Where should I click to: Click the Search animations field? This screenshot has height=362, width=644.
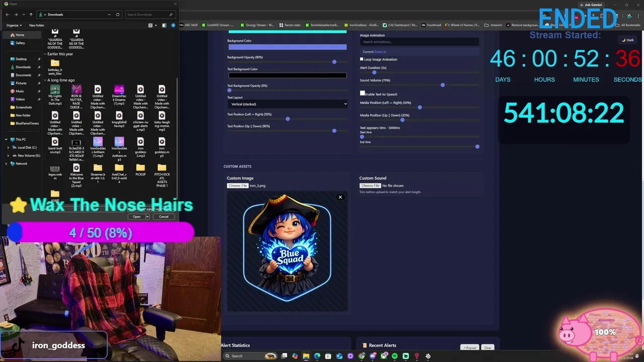tap(419, 42)
